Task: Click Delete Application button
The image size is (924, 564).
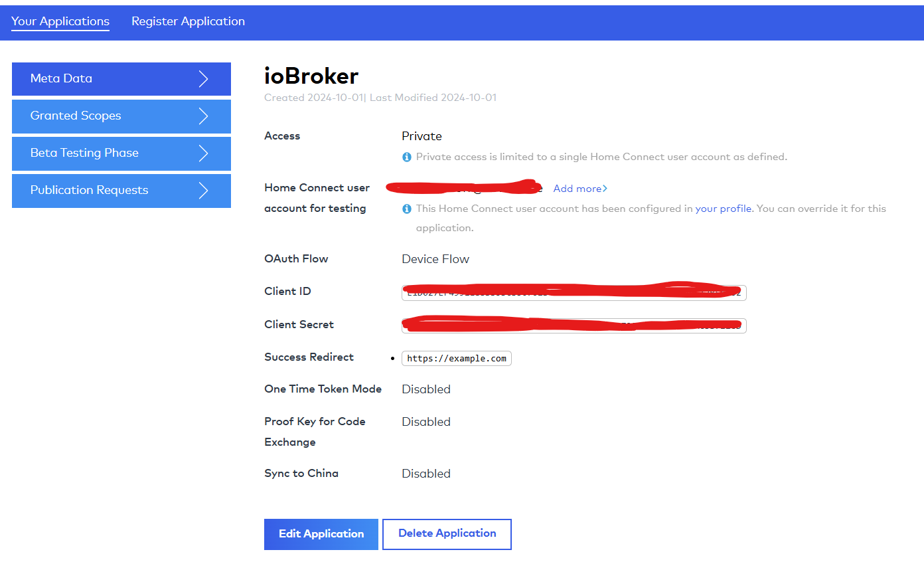Action: pos(447,534)
